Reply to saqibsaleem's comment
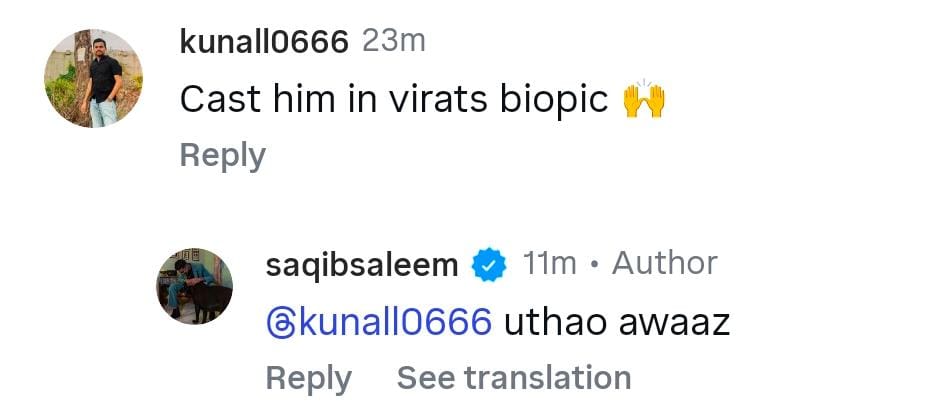Viewport: 936px width, 406px height. (308, 378)
